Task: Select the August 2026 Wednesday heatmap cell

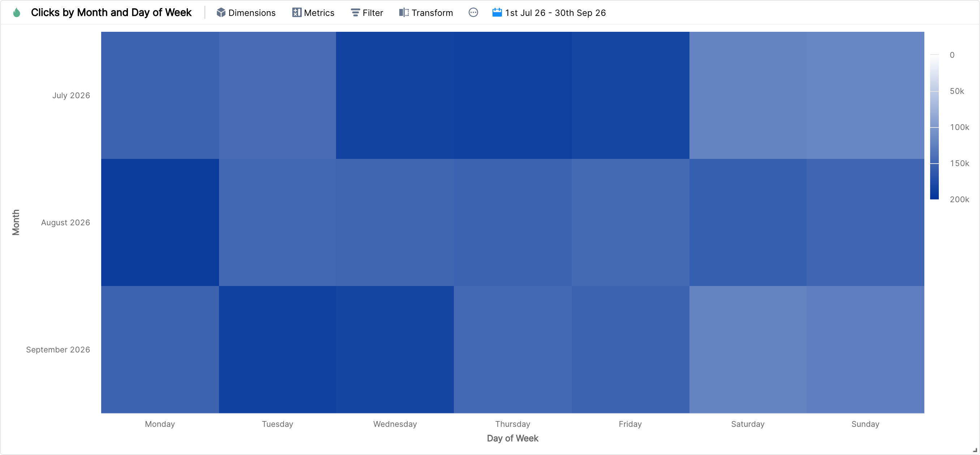Action: pyautogui.click(x=395, y=222)
